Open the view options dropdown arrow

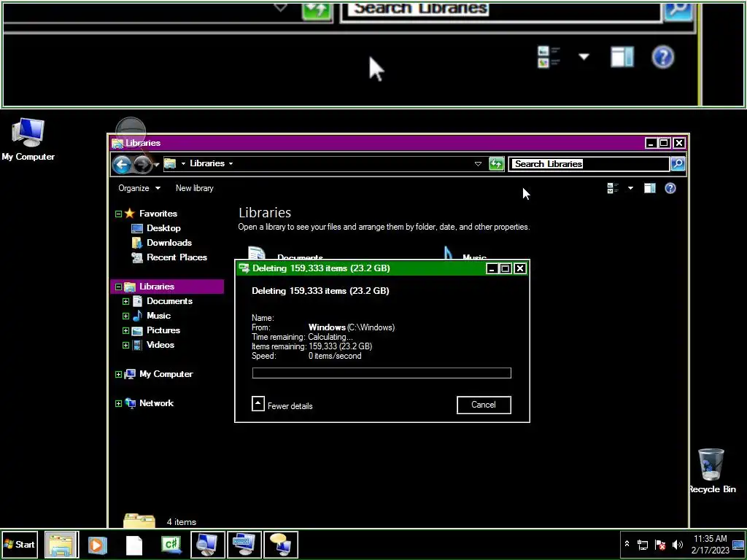click(x=631, y=189)
